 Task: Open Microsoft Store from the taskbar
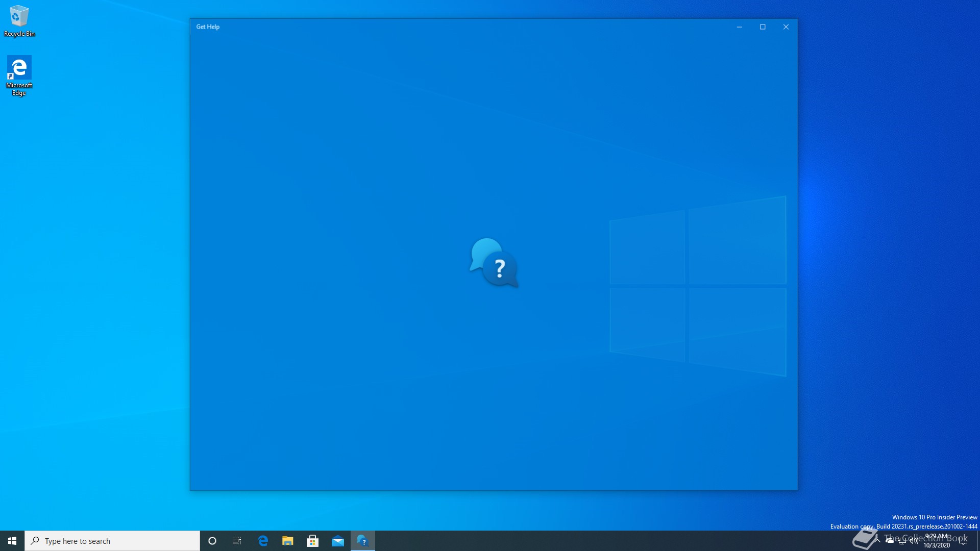click(313, 541)
